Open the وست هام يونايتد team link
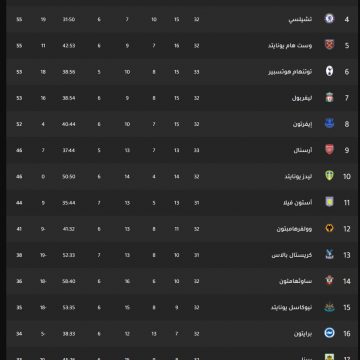Viewport: 360px width, 360px height. (290, 45)
